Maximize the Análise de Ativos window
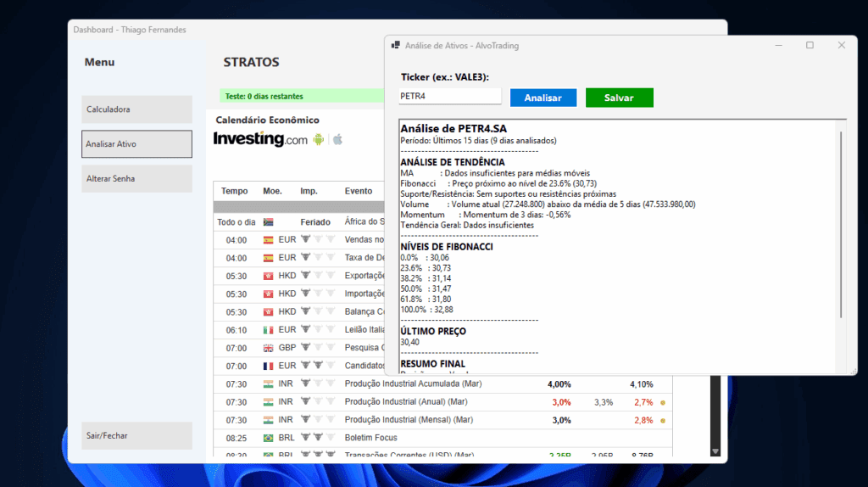868x487 pixels. point(810,45)
